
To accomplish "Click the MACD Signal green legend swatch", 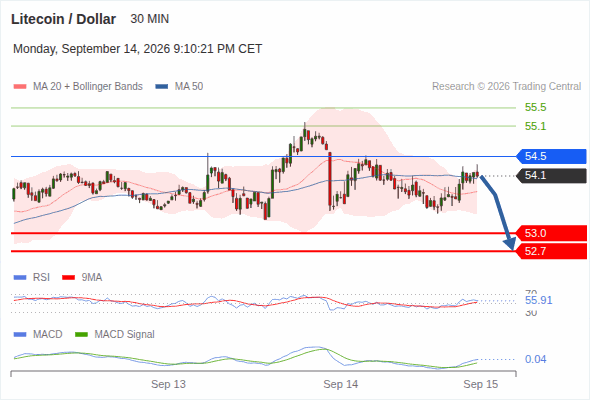I will pos(81,334).
